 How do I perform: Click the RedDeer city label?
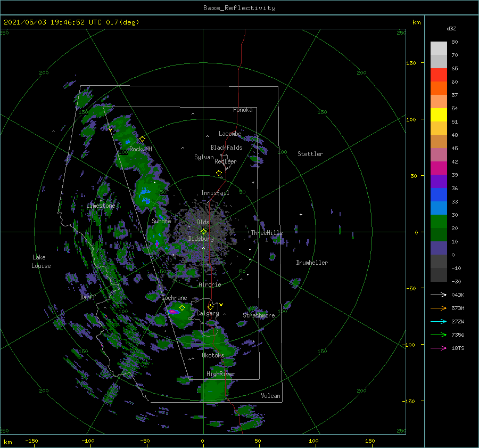(x=226, y=161)
